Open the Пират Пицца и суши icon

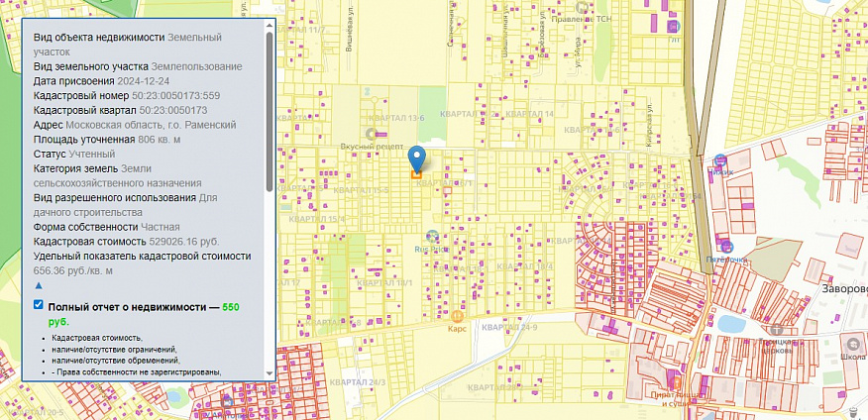[675, 381]
